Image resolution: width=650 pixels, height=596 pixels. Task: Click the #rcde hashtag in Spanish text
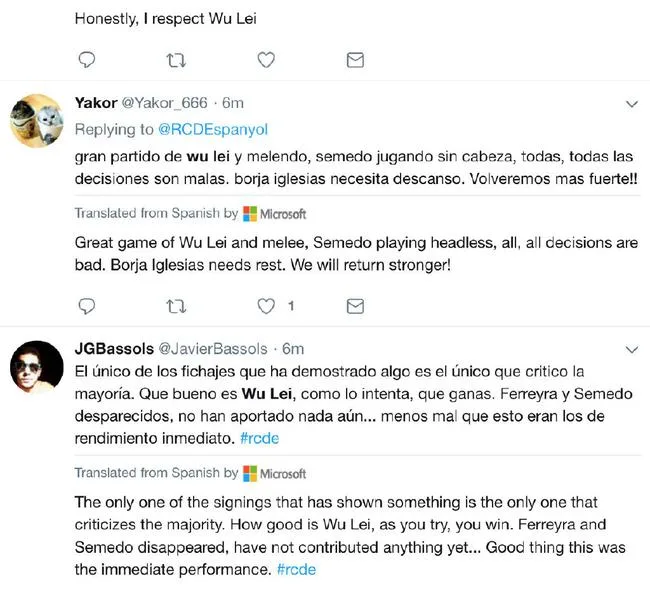260,438
